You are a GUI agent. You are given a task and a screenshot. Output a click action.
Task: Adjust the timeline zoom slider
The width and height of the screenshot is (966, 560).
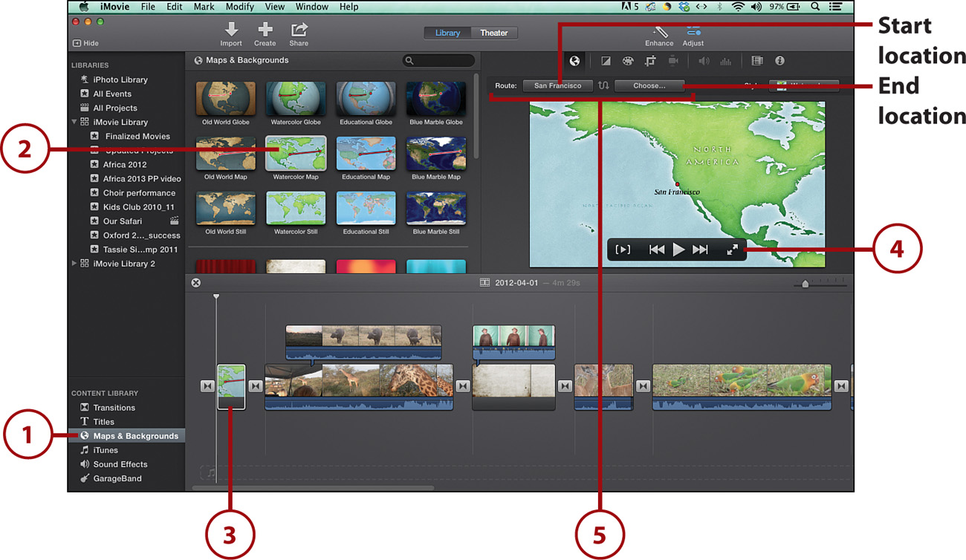click(x=805, y=284)
